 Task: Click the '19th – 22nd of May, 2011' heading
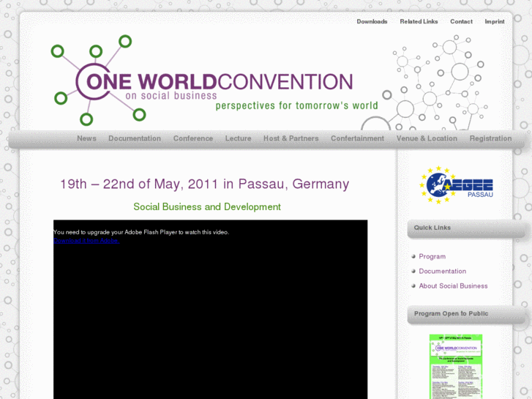point(205,184)
